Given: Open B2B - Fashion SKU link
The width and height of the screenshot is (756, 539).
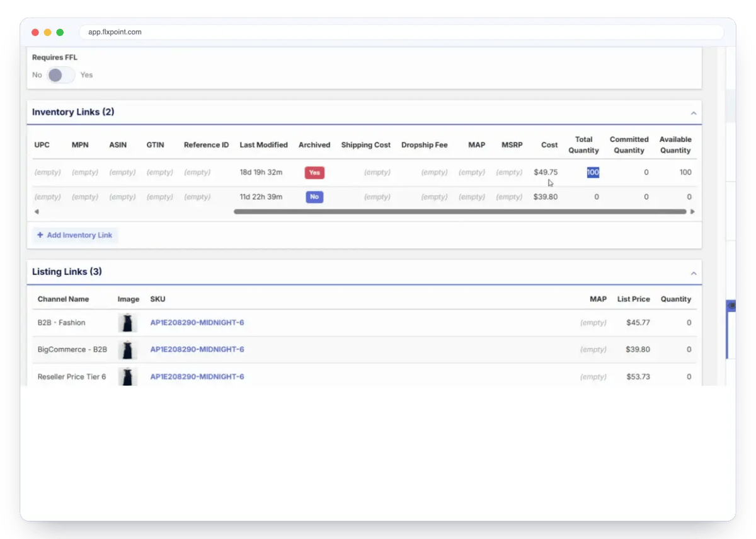Looking at the screenshot, I should point(197,323).
